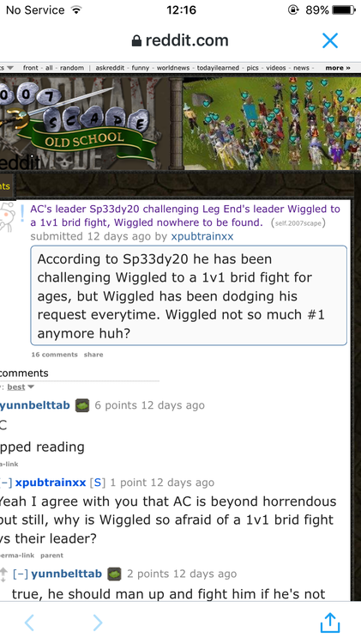Collapse yunnbelttab's reply using [–]

coord(20,574)
